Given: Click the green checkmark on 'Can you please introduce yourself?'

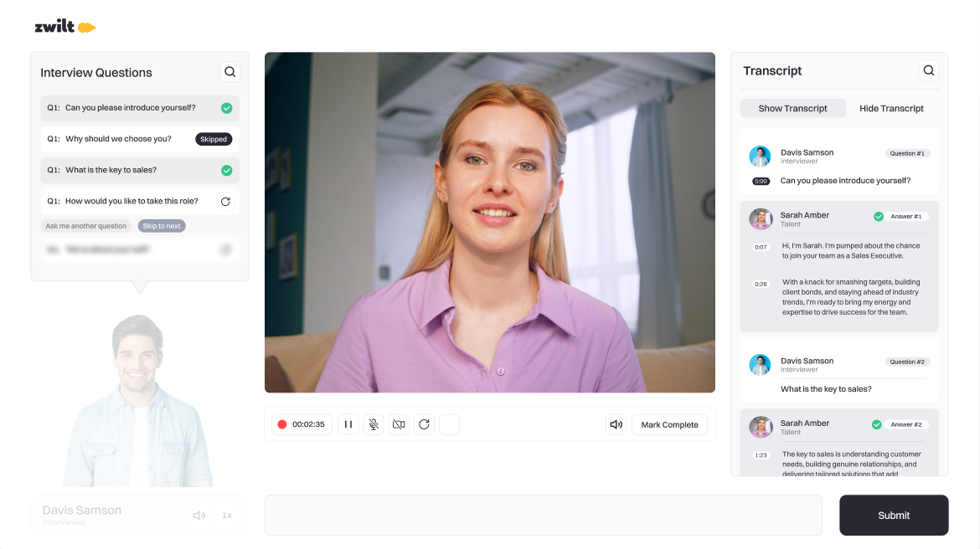Looking at the screenshot, I should tap(226, 108).
